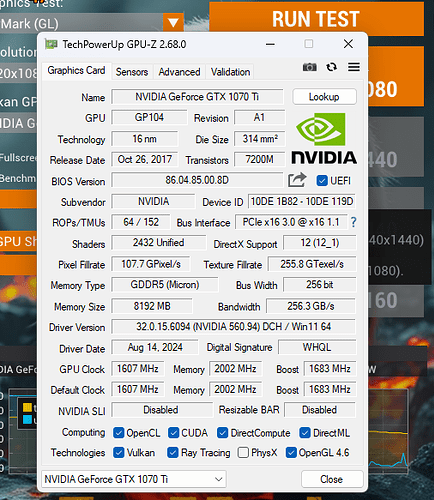Toggle the Vulkan checkbox
The height and width of the screenshot is (500, 434).
[x=118, y=452]
